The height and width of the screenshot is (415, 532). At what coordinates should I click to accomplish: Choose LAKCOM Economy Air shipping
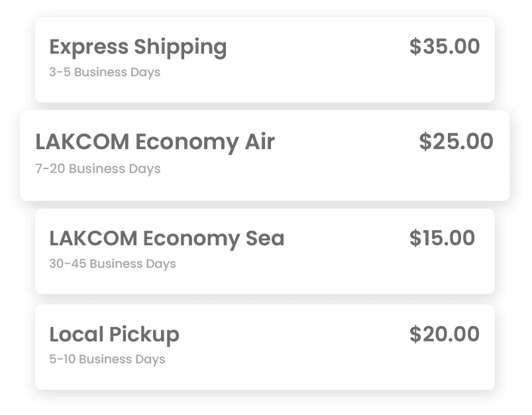pos(264,155)
